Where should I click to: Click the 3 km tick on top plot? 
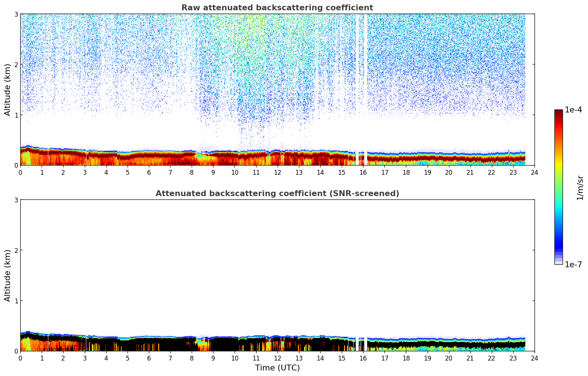pyautogui.click(x=16, y=14)
